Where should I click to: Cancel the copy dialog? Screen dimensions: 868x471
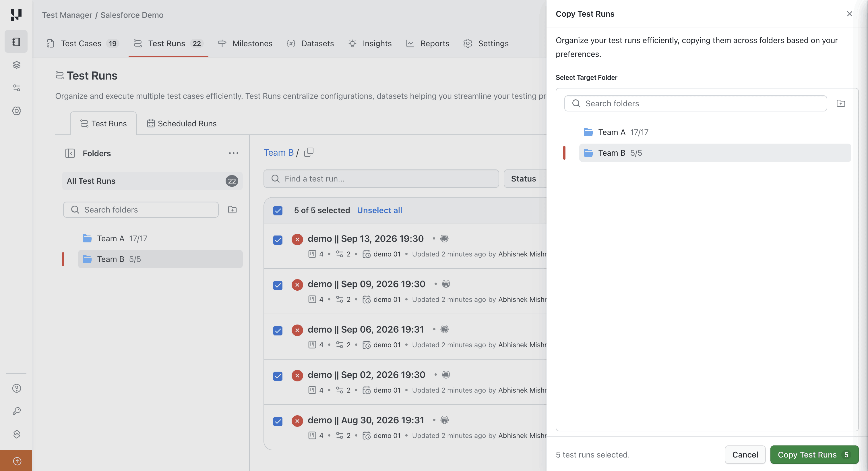click(x=745, y=455)
